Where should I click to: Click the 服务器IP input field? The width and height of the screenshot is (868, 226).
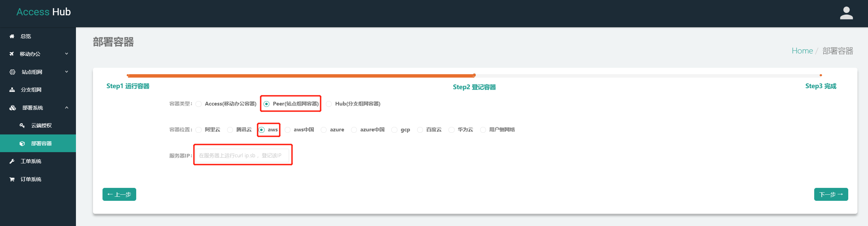[242, 156]
